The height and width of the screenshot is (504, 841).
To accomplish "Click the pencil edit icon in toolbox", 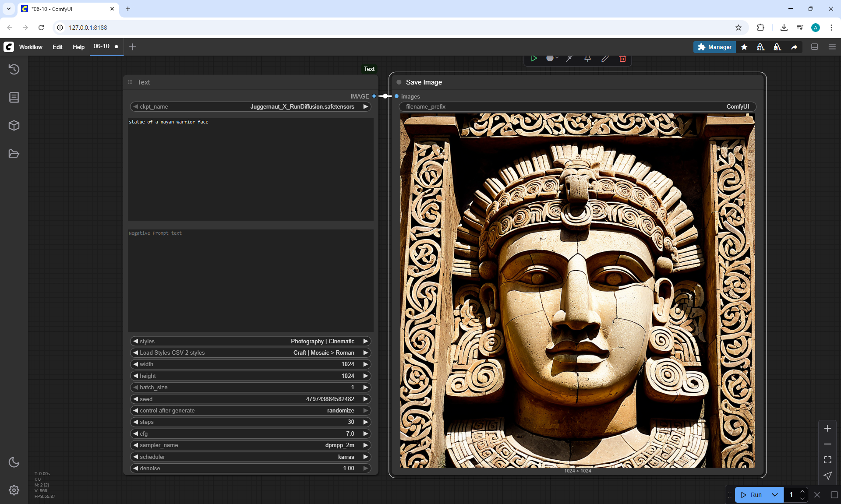I will point(605,59).
